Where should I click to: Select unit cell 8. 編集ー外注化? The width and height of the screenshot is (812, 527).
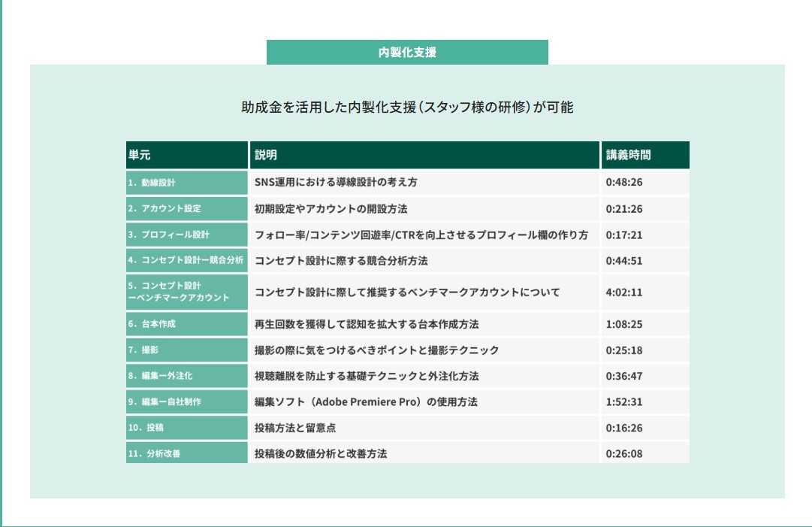click(187, 376)
